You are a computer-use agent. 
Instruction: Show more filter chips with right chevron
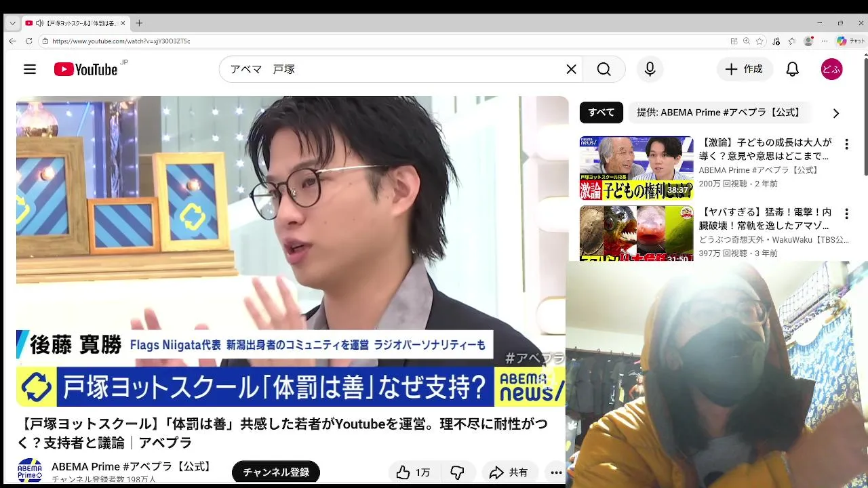click(x=835, y=113)
